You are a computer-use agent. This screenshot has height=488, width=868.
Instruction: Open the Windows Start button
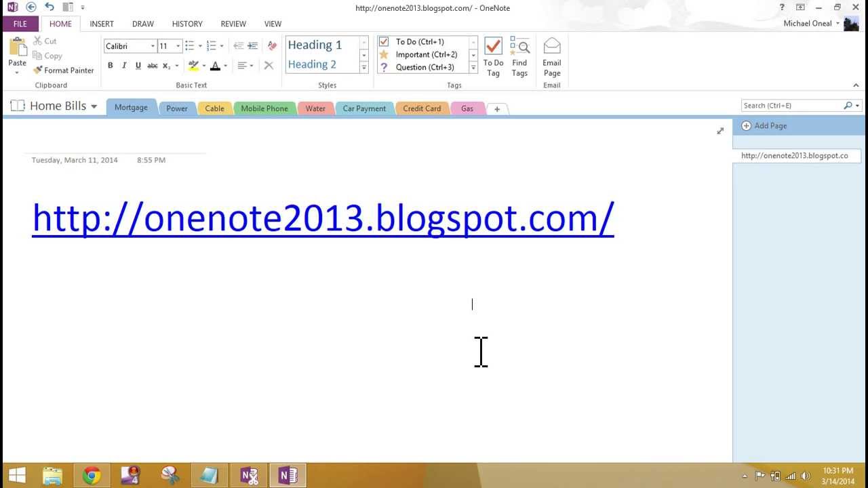[x=17, y=476]
